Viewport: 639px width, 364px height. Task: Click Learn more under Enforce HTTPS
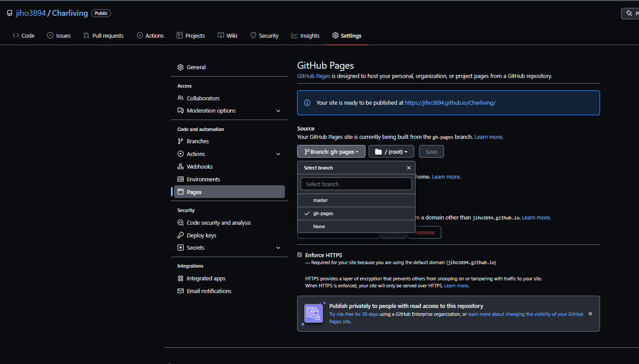pyautogui.click(x=456, y=286)
